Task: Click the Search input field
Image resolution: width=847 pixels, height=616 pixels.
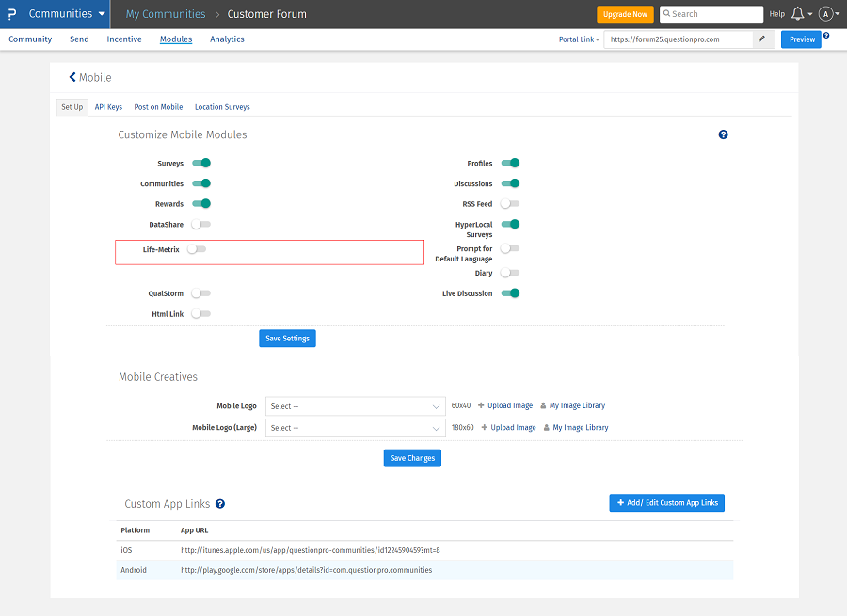Action: click(711, 14)
